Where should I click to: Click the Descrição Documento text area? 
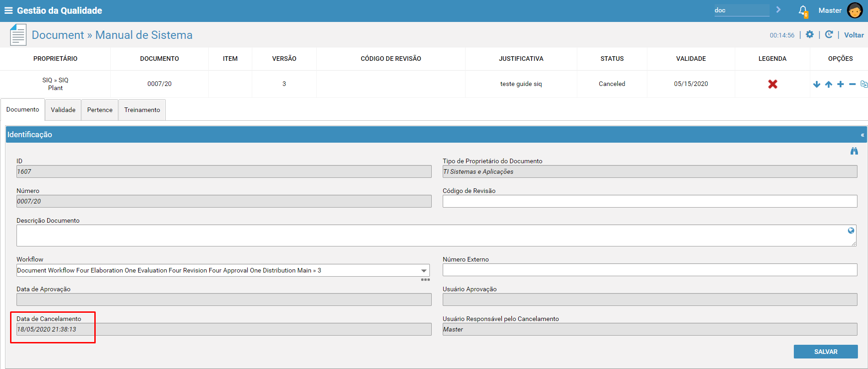437,235
